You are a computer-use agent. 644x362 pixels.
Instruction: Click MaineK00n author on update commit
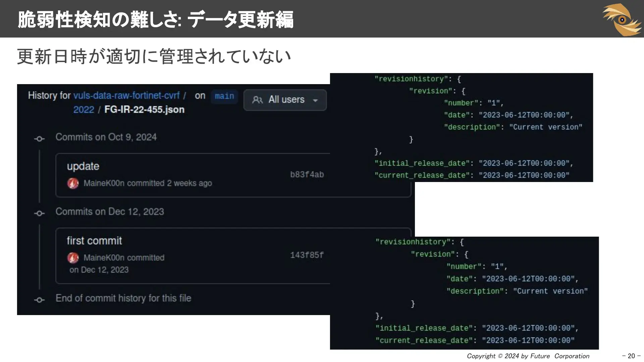[x=104, y=183]
